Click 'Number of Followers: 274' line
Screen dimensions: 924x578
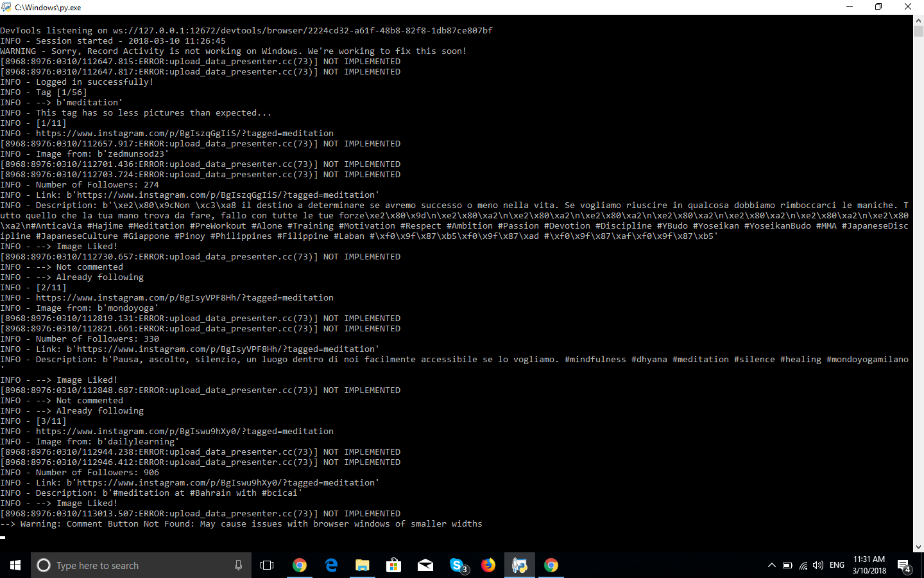80,184
